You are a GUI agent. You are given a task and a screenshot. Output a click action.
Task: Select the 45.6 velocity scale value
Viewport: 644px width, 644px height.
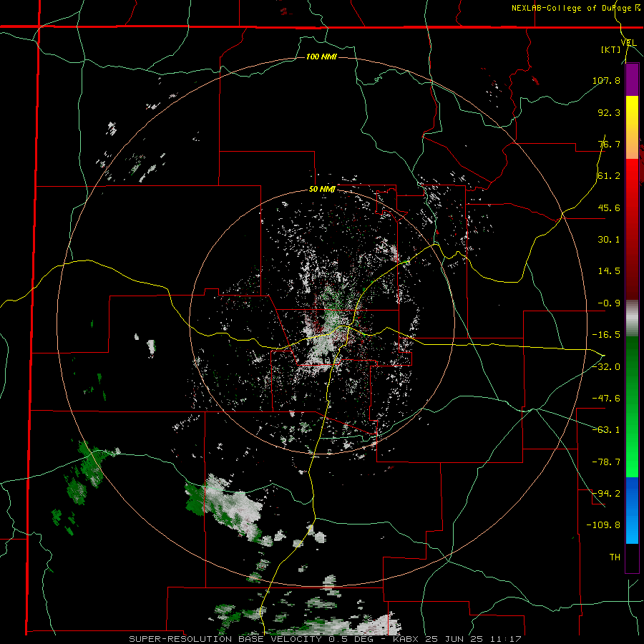pyautogui.click(x=609, y=208)
